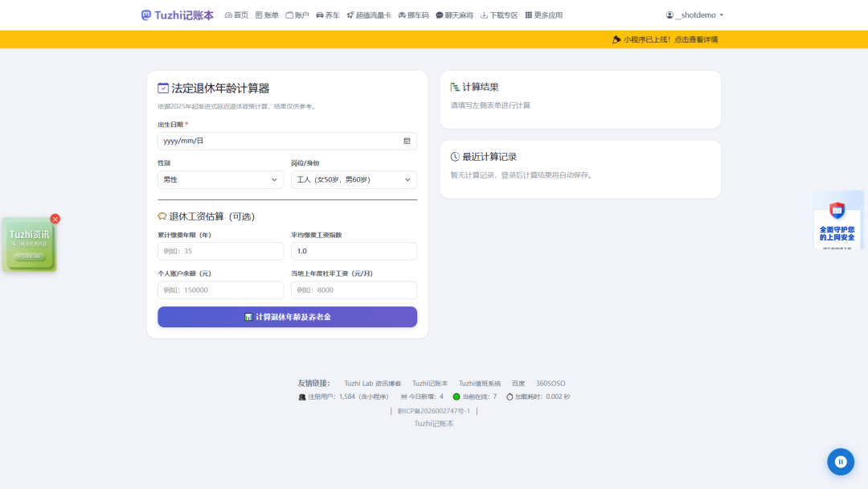
Task: Open the _shotdemo user dropdown
Action: (x=694, y=15)
